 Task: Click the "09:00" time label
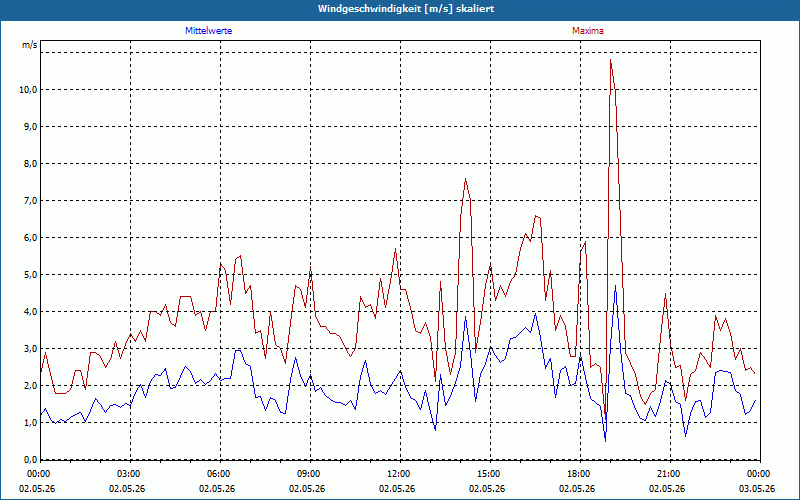(310, 474)
